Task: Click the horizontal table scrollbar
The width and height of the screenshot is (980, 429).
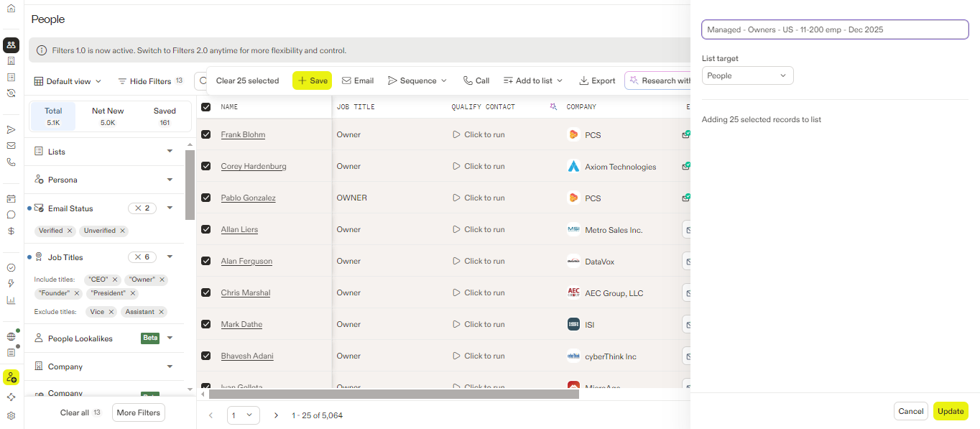Action: click(393, 394)
